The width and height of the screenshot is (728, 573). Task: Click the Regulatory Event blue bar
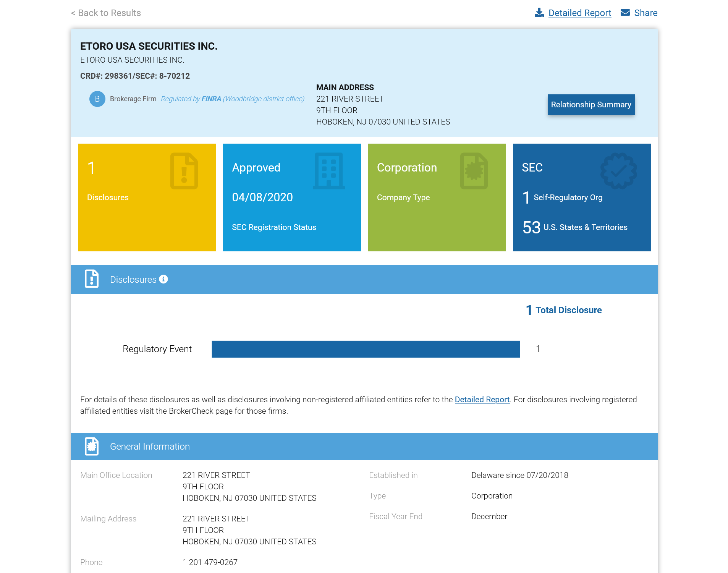366,349
